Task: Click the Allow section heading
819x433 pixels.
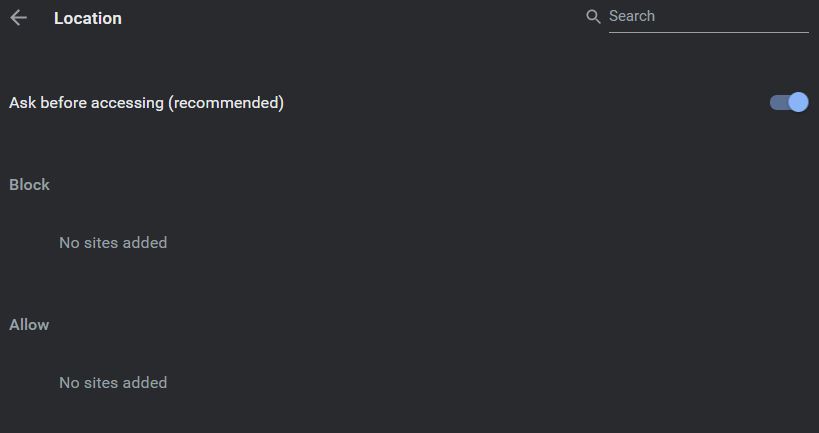Action: point(29,324)
